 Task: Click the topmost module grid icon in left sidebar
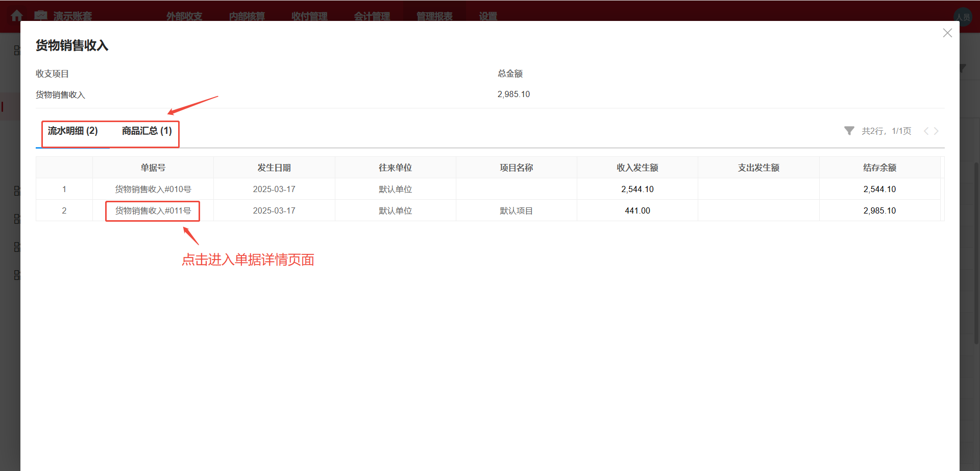coord(17,50)
